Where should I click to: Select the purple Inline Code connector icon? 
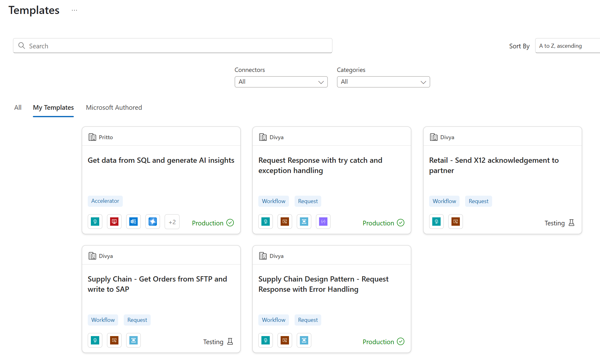[x=323, y=221]
